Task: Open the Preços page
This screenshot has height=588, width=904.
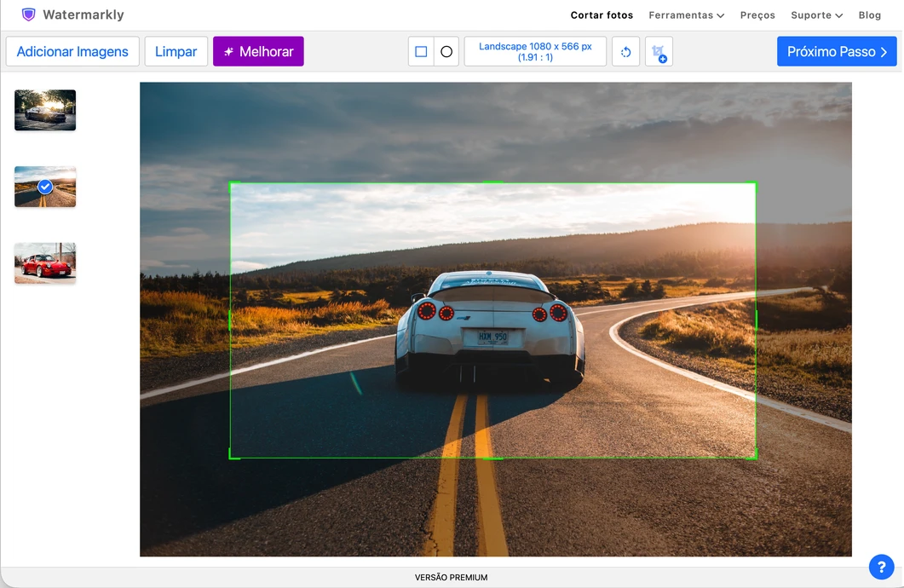Action: tap(757, 15)
